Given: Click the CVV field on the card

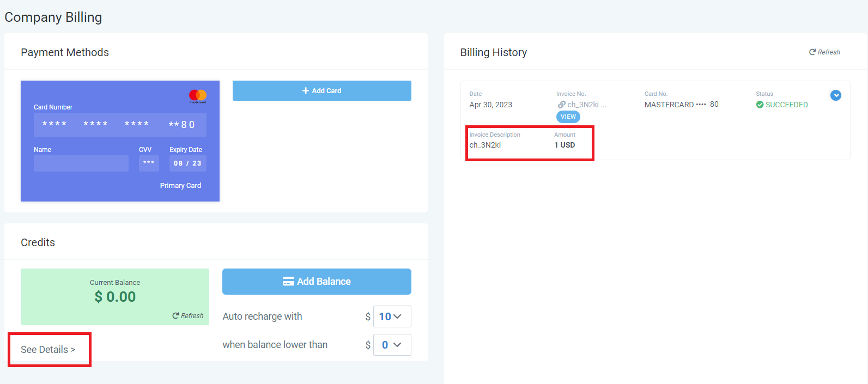Looking at the screenshot, I should click(149, 163).
